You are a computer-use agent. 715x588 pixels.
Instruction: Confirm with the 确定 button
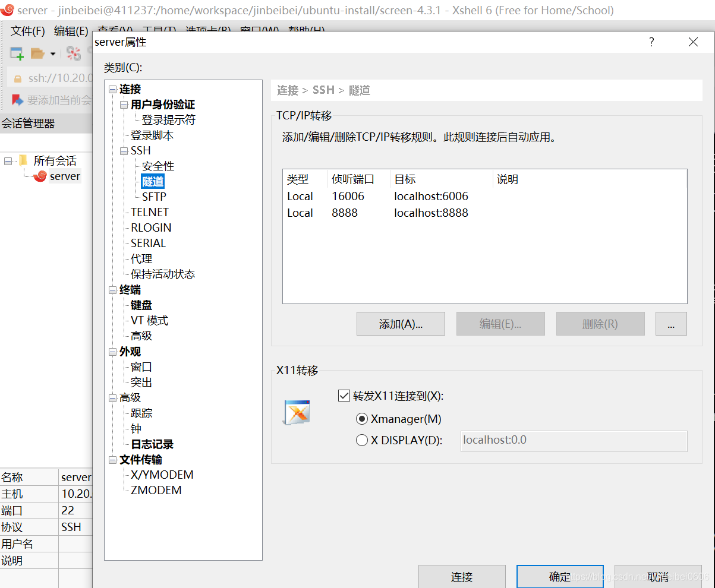click(x=560, y=577)
